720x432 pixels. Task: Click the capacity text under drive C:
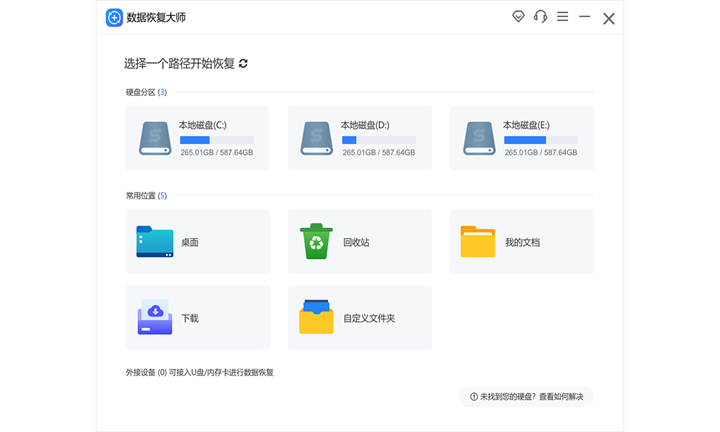[217, 152]
